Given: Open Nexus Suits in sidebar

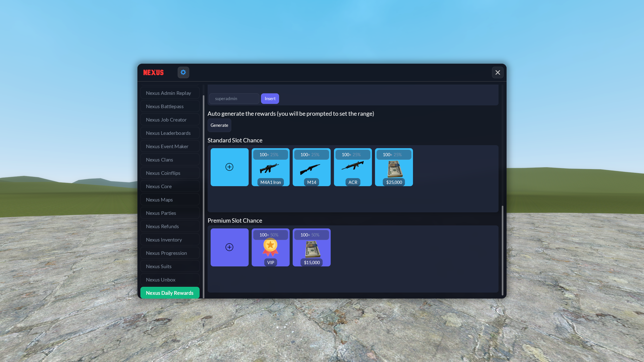Looking at the screenshot, I should (x=170, y=266).
